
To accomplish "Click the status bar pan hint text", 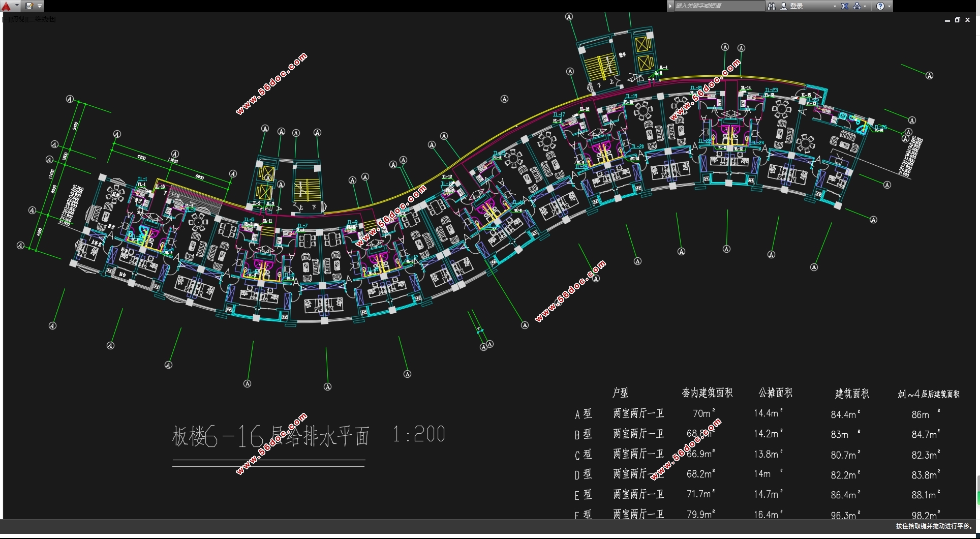I will point(935,526).
